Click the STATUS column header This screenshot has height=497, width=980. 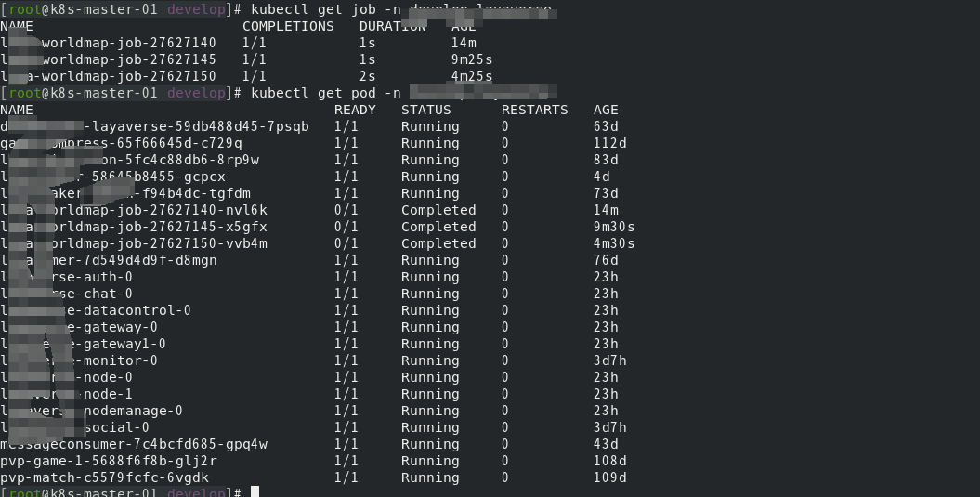(x=426, y=110)
